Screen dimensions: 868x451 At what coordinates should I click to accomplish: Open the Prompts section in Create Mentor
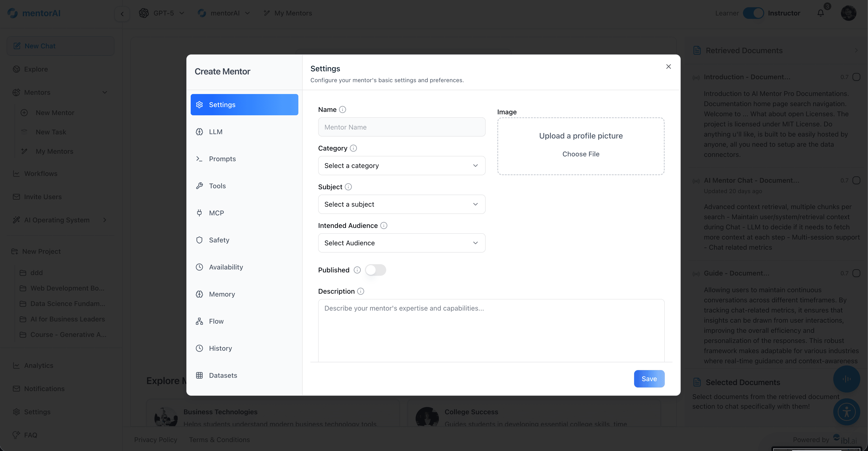(222, 159)
